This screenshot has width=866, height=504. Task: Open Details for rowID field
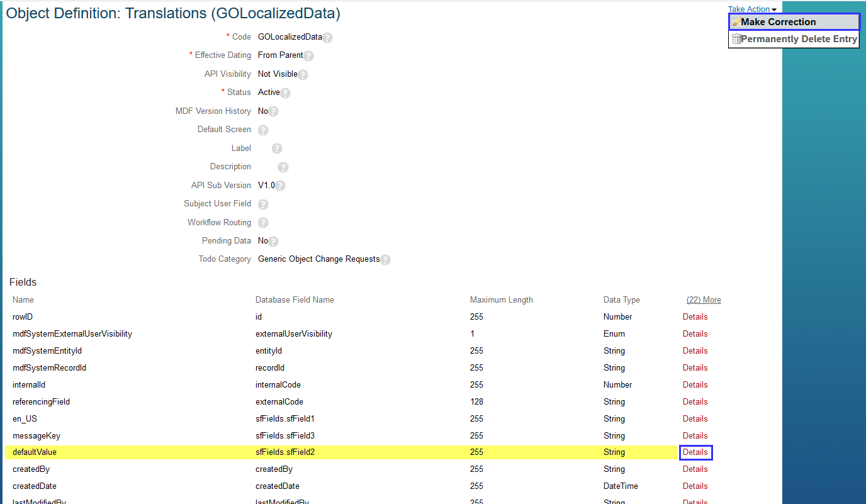coord(695,317)
